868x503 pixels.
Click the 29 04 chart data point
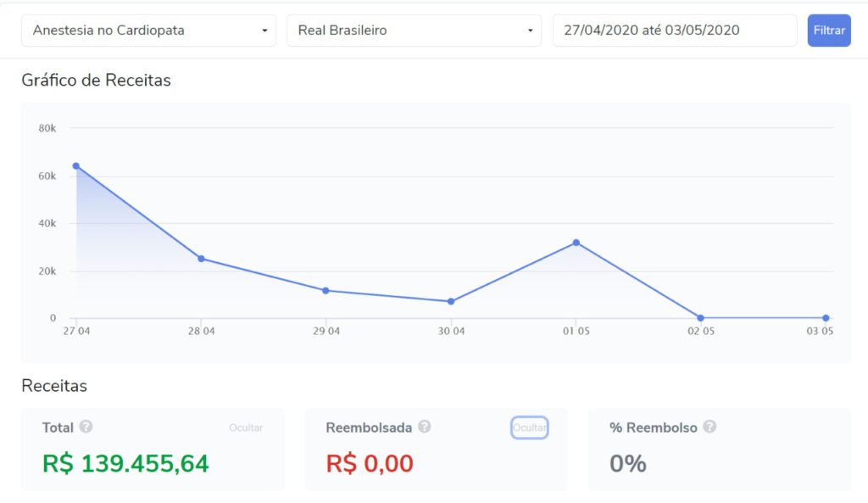(325, 291)
